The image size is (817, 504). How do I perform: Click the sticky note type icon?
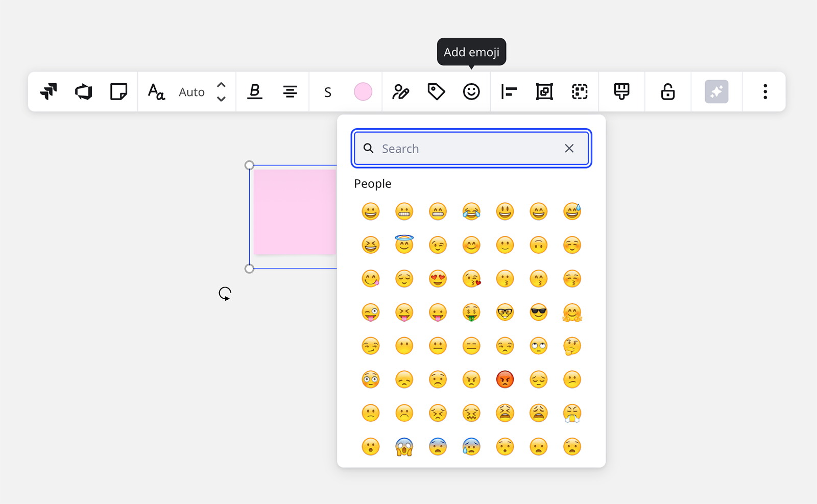118,92
